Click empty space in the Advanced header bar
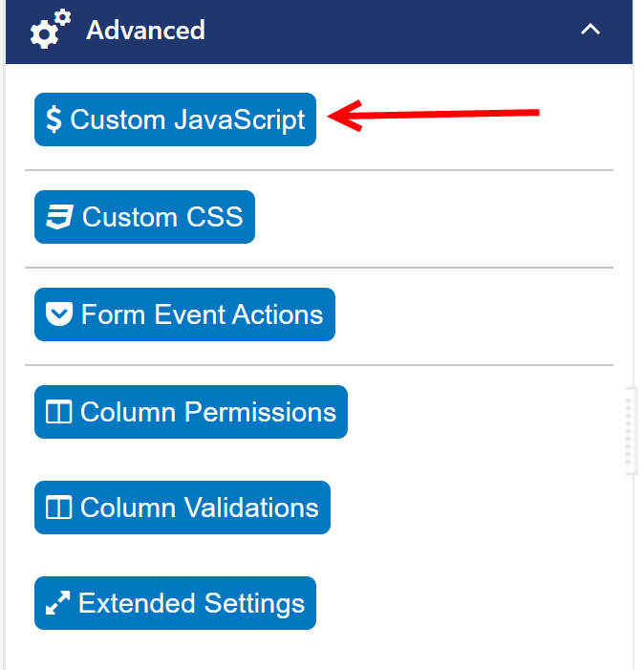Screen dimensions: 644x670 click(x=382, y=30)
